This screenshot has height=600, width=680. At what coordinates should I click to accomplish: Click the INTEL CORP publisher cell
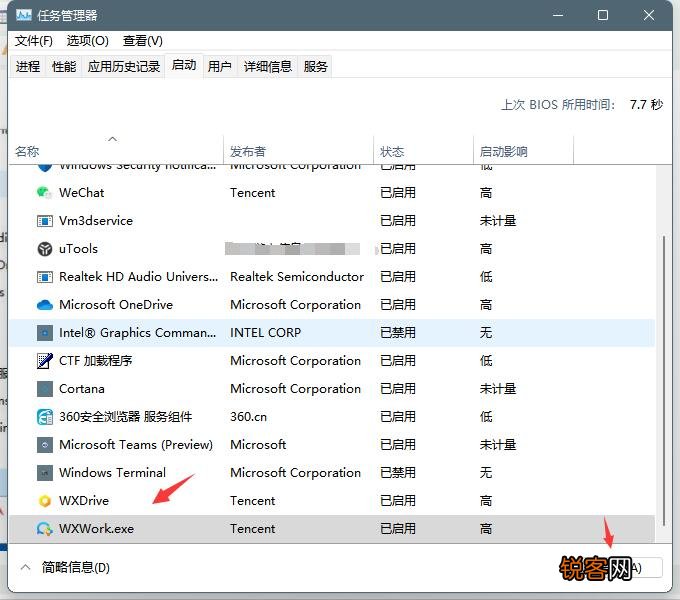[x=265, y=333]
